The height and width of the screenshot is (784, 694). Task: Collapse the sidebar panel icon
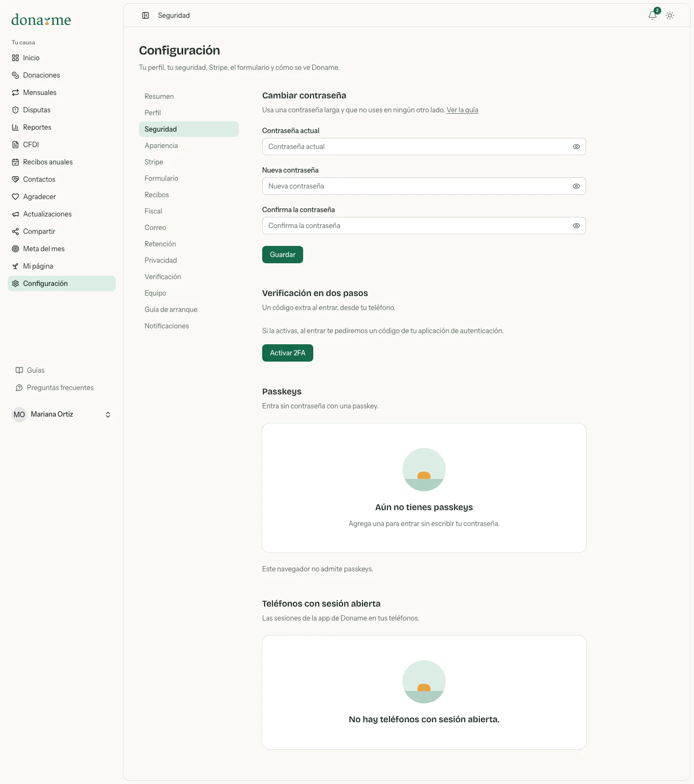tap(146, 15)
